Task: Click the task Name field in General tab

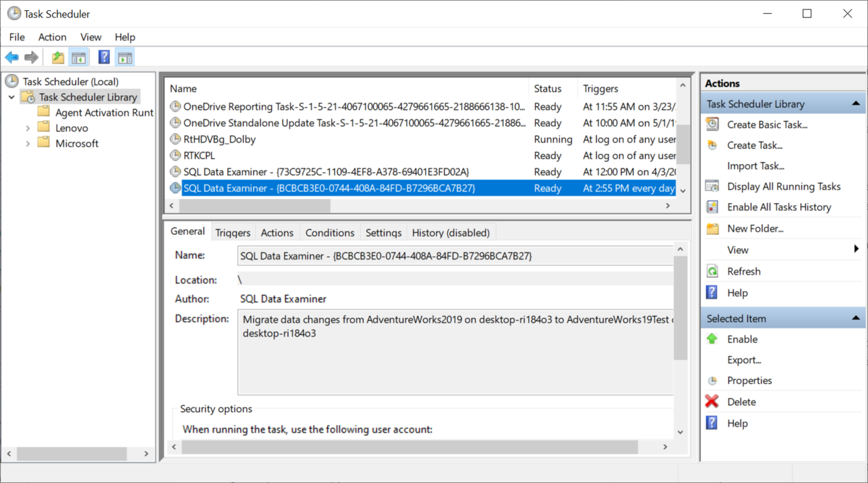Action: pos(456,256)
